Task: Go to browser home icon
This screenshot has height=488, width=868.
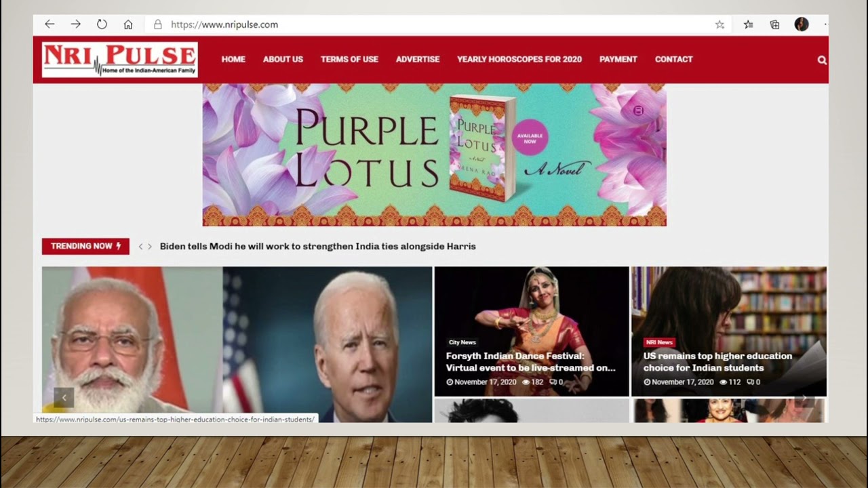Action: 128,24
